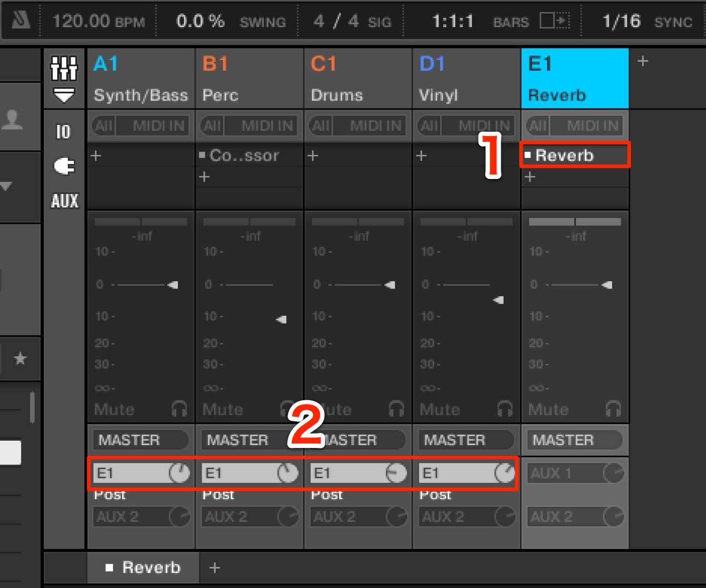Image resolution: width=706 pixels, height=588 pixels.
Task: Show the IO section
Action: [x=63, y=132]
